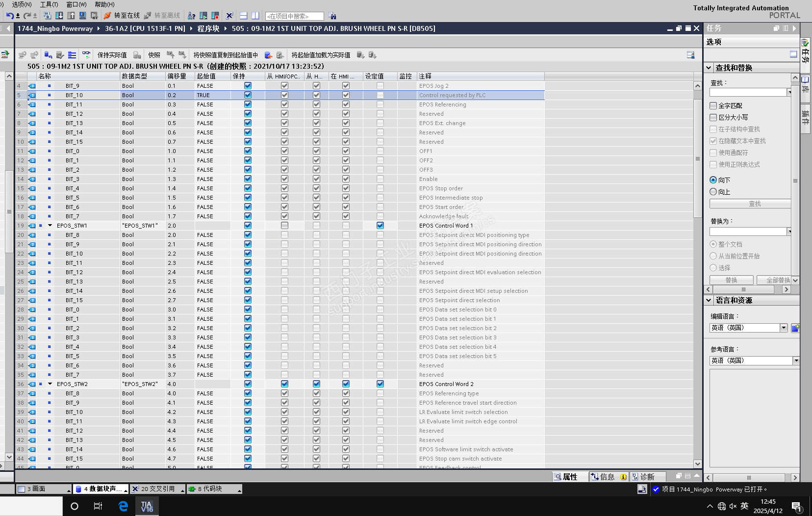
Task: Click the TIA V16 taskbar icon
Action: [x=147, y=506]
